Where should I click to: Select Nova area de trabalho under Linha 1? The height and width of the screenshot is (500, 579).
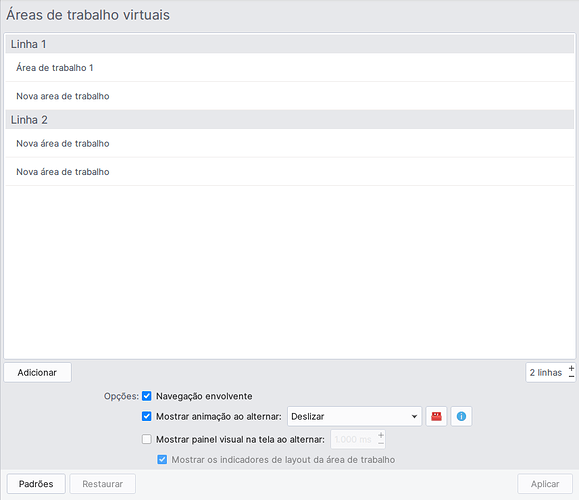(290, 96)
